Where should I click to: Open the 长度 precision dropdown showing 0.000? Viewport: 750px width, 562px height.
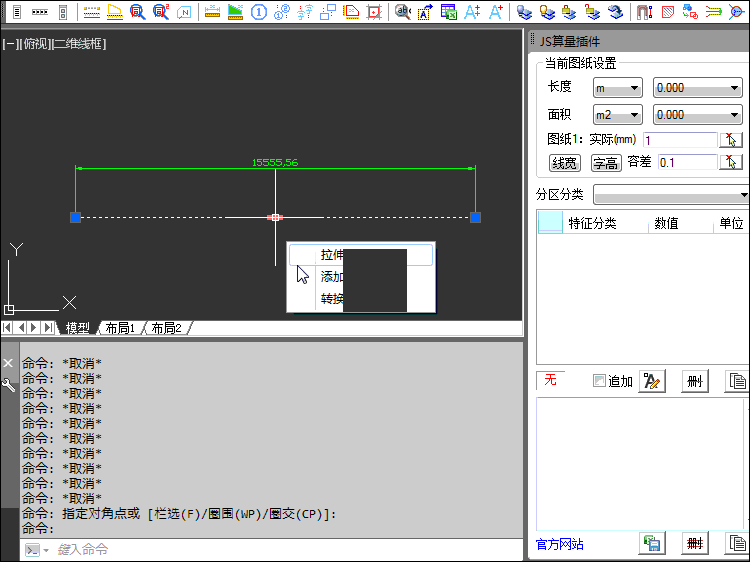pos(697,88)
